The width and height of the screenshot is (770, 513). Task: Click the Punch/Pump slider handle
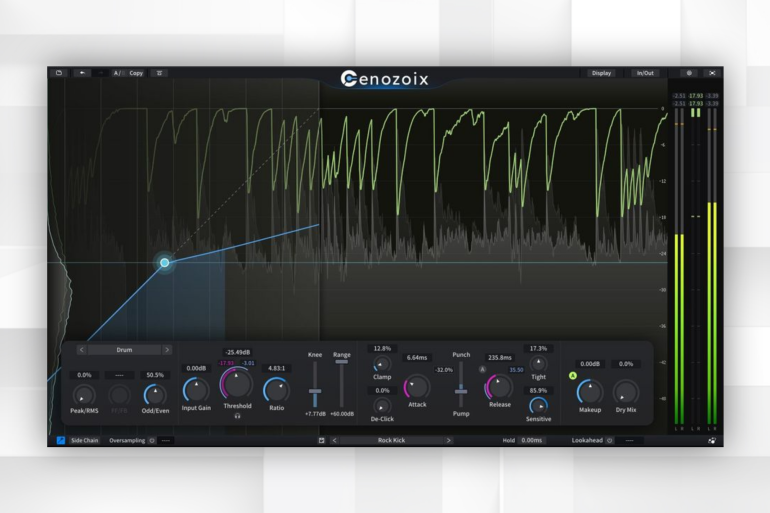pos(461,391)
